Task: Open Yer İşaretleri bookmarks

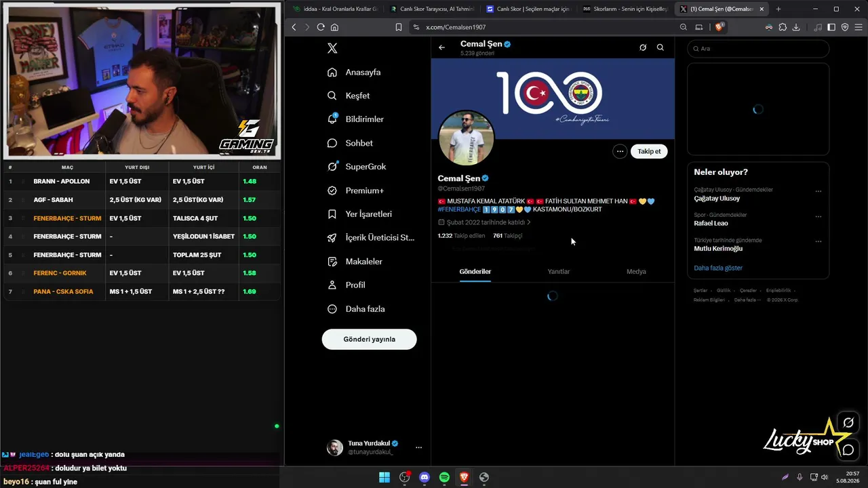Action: (359, 214)
